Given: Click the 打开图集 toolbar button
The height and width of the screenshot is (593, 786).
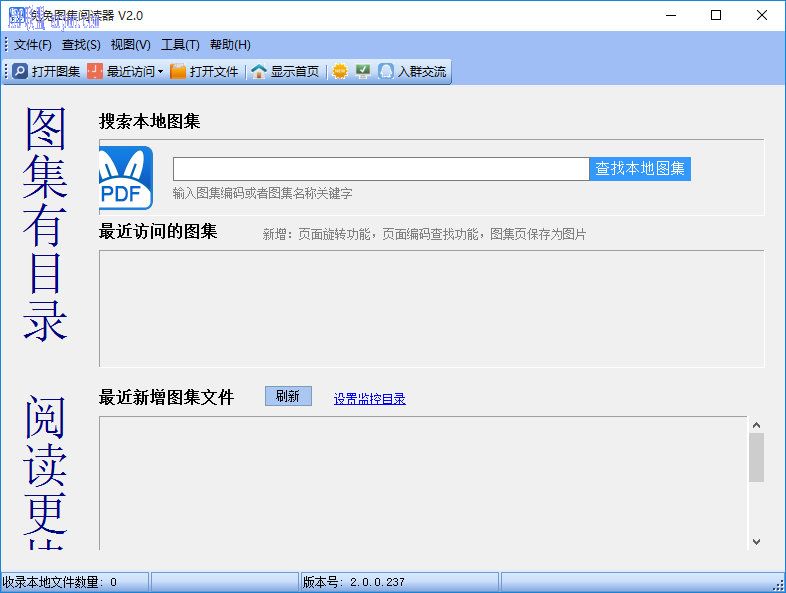Looking at the screenshot, I should point(46,72).
